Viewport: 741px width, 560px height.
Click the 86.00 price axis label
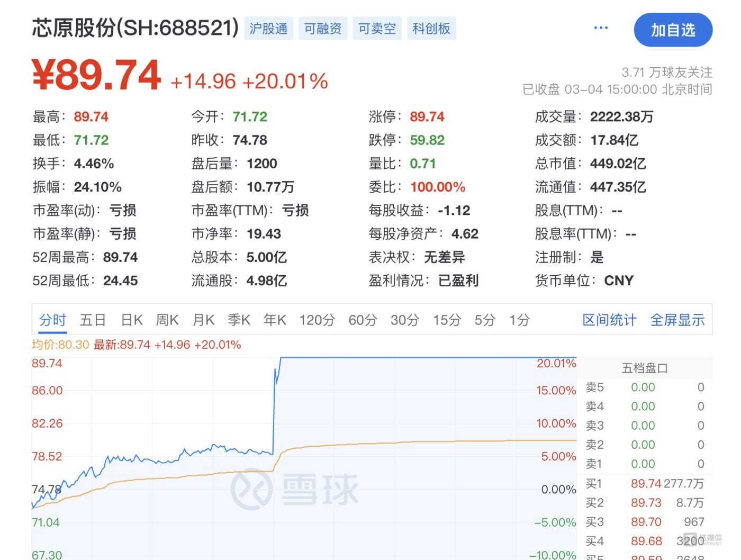pos(47,391)
